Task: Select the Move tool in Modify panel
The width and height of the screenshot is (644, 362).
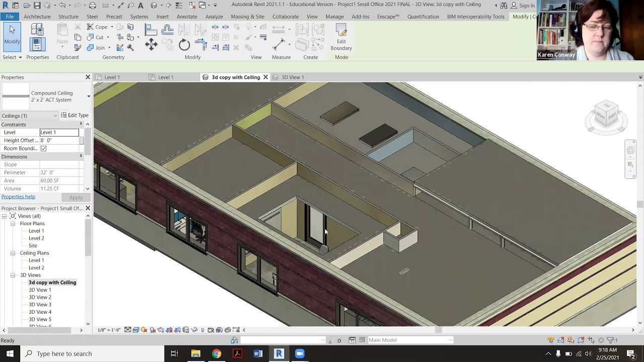Action: [x=151, y=45]
